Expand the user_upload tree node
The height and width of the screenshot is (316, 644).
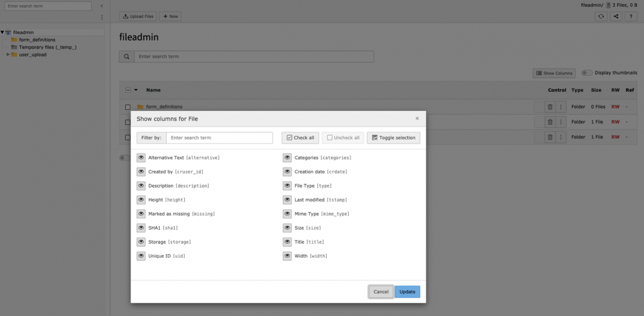8,54
